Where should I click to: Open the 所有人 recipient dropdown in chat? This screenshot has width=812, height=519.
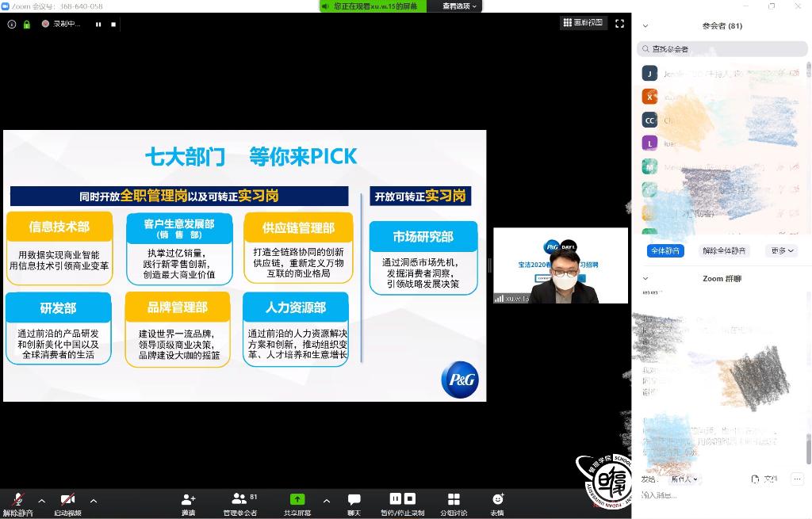point(684,479)
